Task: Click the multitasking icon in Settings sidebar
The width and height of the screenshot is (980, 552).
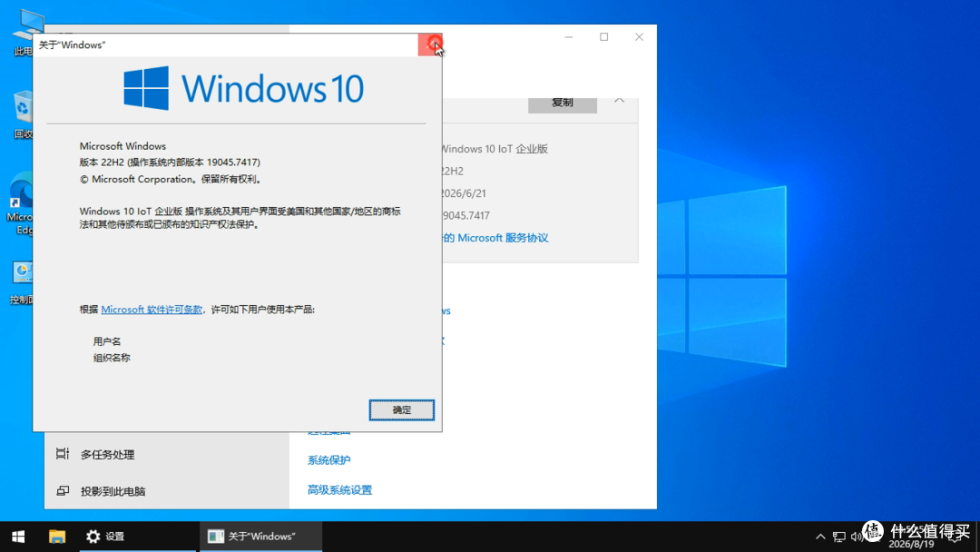Action: point(63,454)
